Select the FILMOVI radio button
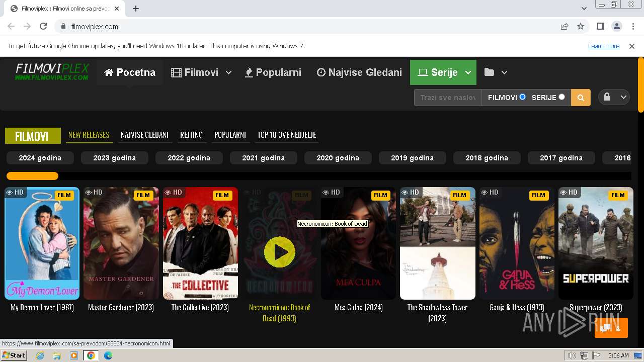Screen dimensions: 644x362 [522, 97]
